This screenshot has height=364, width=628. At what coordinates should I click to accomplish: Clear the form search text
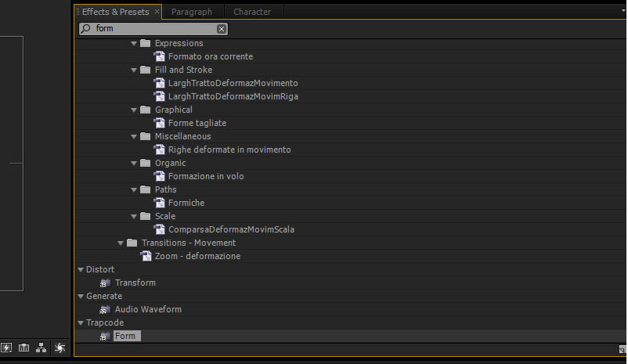(x=221, y=29)
